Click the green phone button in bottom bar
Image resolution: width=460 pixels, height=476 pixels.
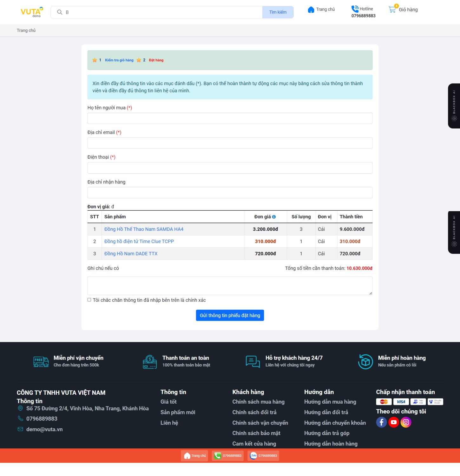[228, 456]
